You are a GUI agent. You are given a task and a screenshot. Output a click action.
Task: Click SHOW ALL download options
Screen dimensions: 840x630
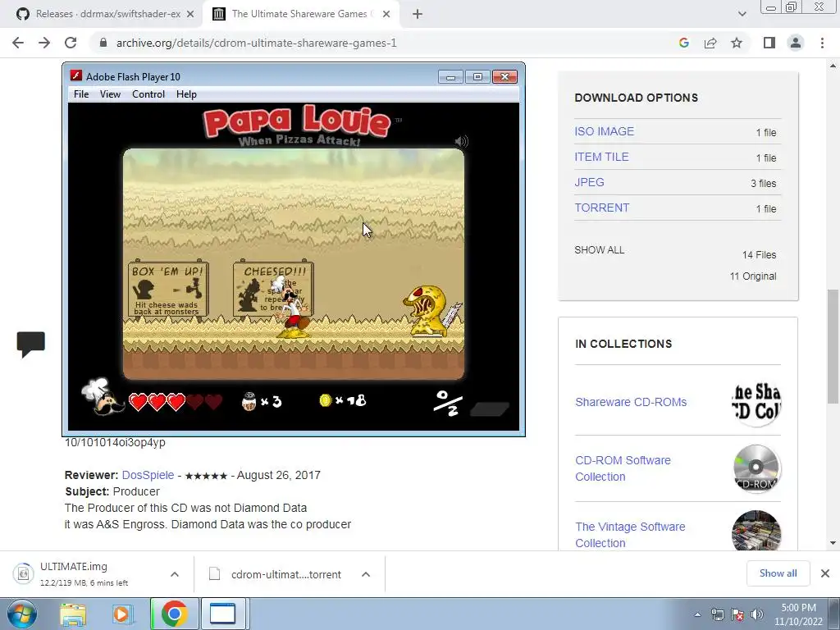point(599,250)
